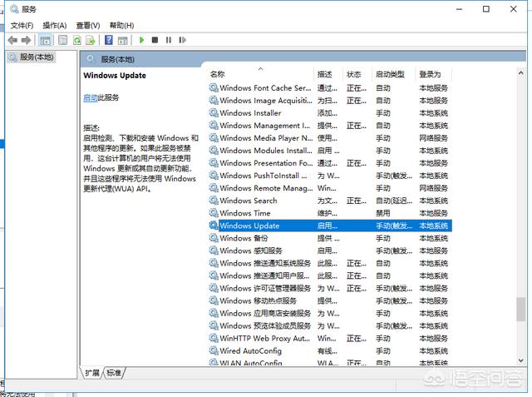532x397 pixels.
Task: Switch to the 标准 tab
Action: coord(114,373)
